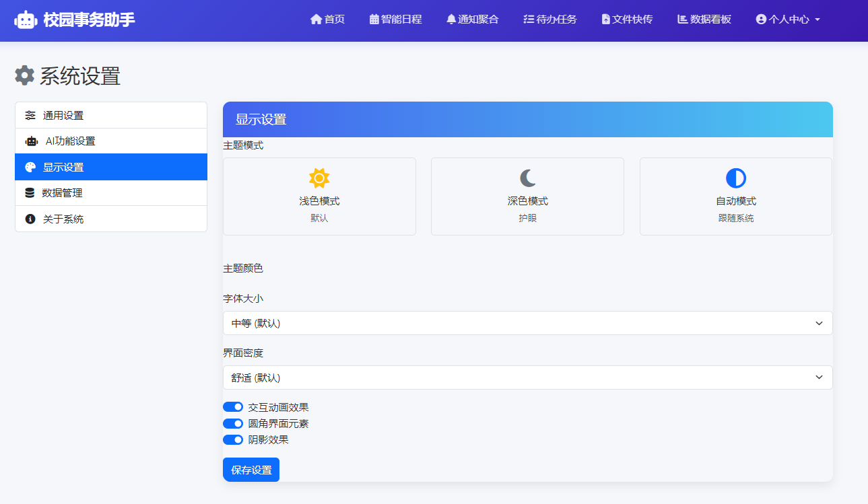Screen dimensions: 868x504
Task: Click the chart icon for 数据看板
Action: coord(681,19)
